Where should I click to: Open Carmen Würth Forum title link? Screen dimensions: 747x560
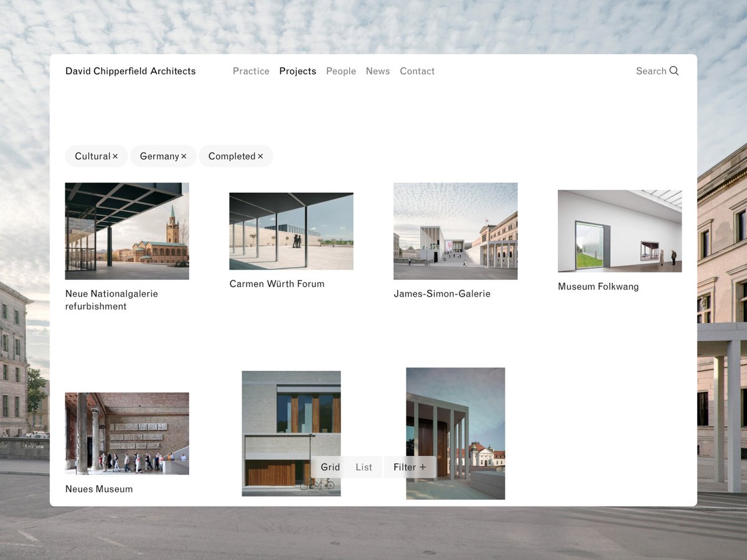[x=277, y=284]
